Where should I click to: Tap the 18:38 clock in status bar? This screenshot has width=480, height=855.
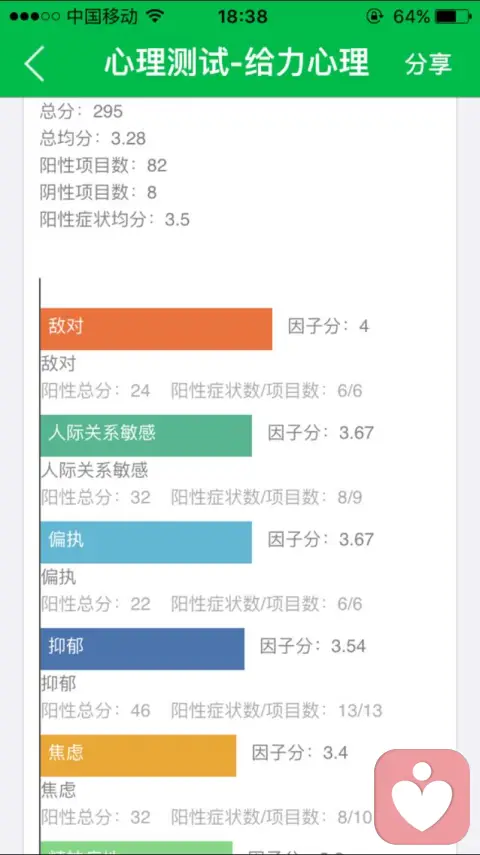tap(243, 16)
